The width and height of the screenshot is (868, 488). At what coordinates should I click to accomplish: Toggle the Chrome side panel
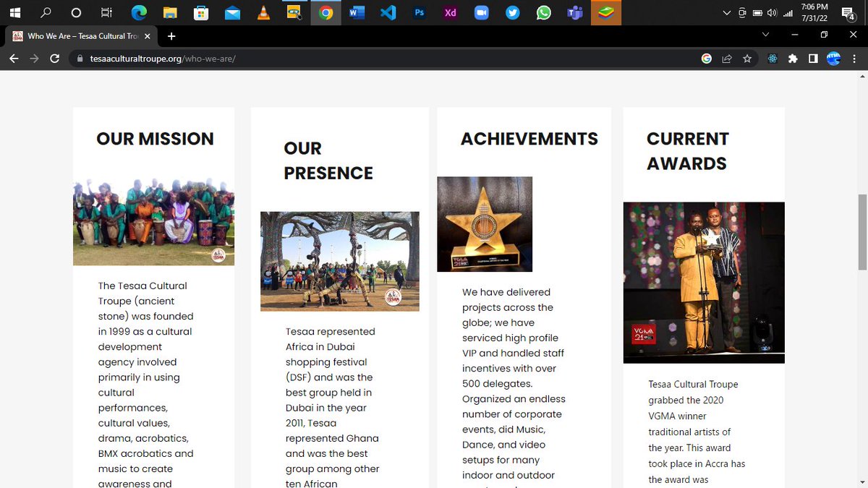pos(813,59)
